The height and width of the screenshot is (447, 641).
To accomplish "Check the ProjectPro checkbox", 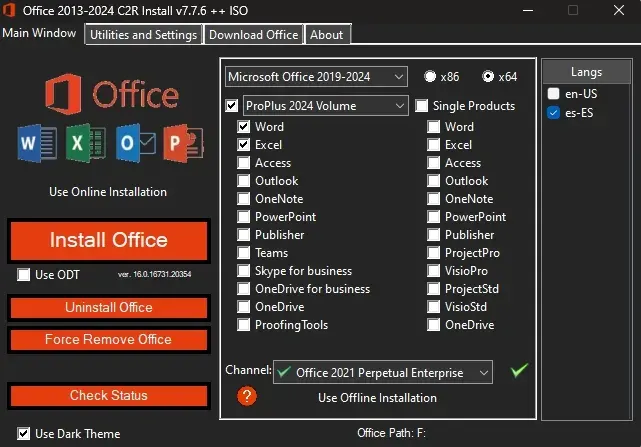I will point(434,253).
